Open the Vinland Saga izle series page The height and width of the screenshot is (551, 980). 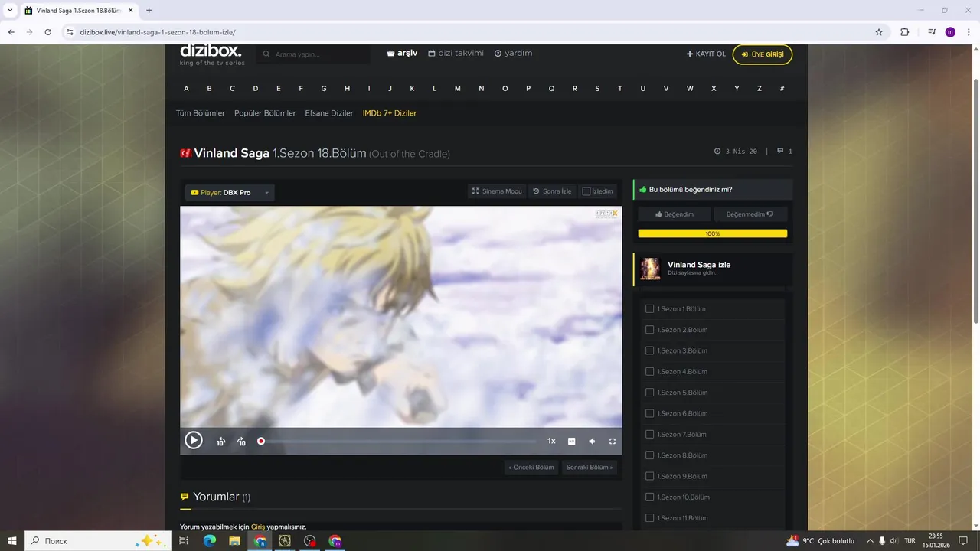(699, 264)
